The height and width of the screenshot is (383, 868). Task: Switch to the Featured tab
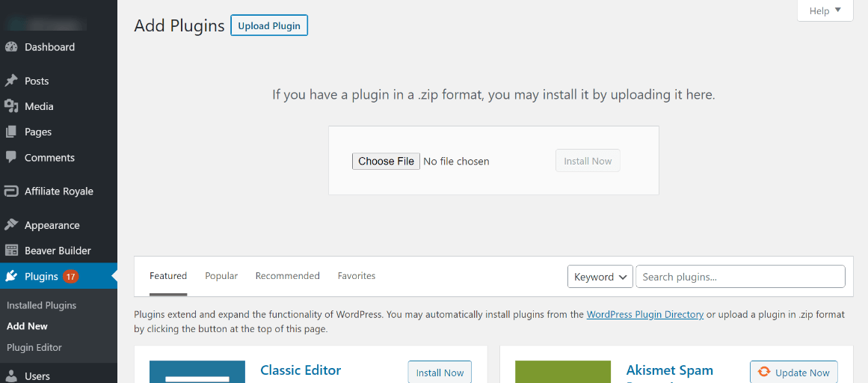pos(168,276)
